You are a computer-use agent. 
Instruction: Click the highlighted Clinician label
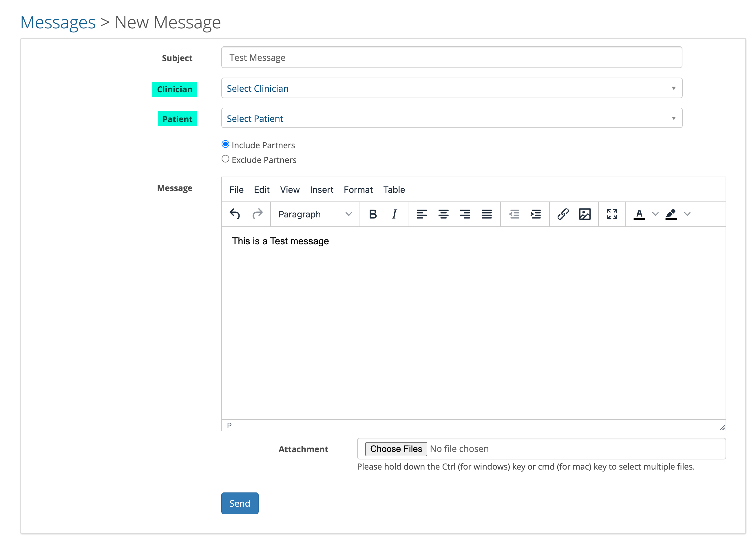point(174,89)
